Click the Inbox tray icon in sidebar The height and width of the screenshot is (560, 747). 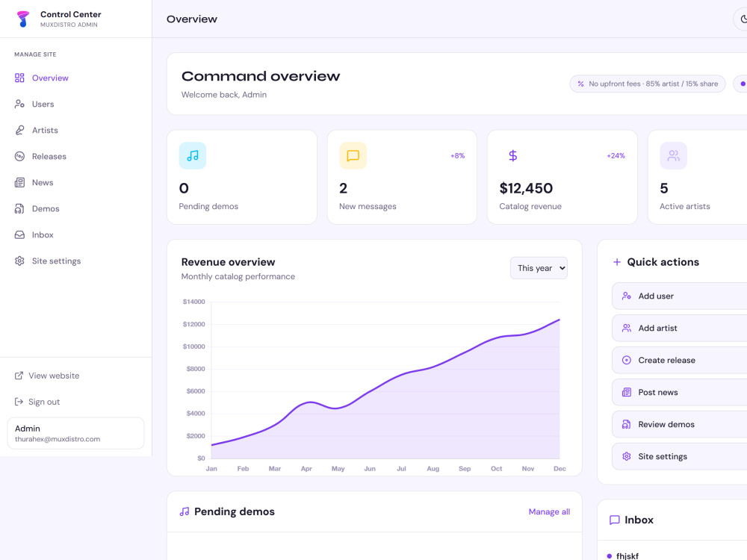point(19,234)
